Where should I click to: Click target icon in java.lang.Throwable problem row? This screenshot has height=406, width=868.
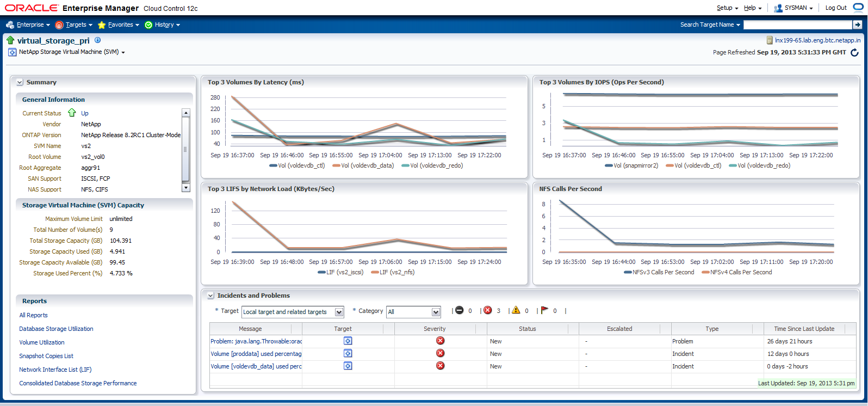pyautogui.click(x=348, y=341)
